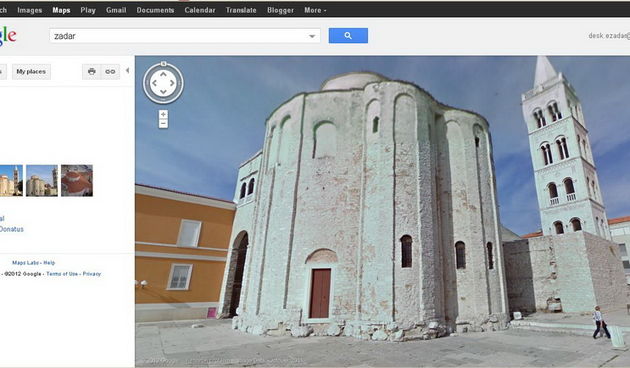Open Terms of Use link
Image resolution: width=630 pixels, height=368 pixels.
(62, 274)
